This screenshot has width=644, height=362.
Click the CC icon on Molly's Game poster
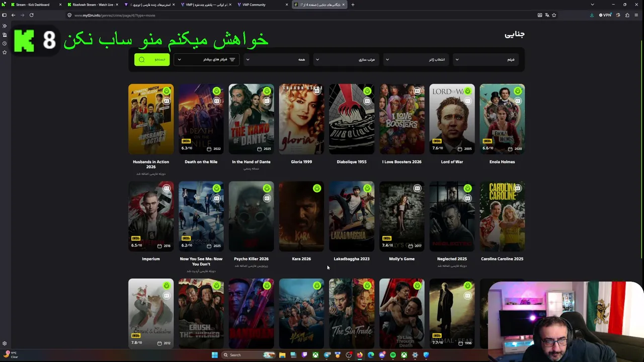(x=418, y=188)
